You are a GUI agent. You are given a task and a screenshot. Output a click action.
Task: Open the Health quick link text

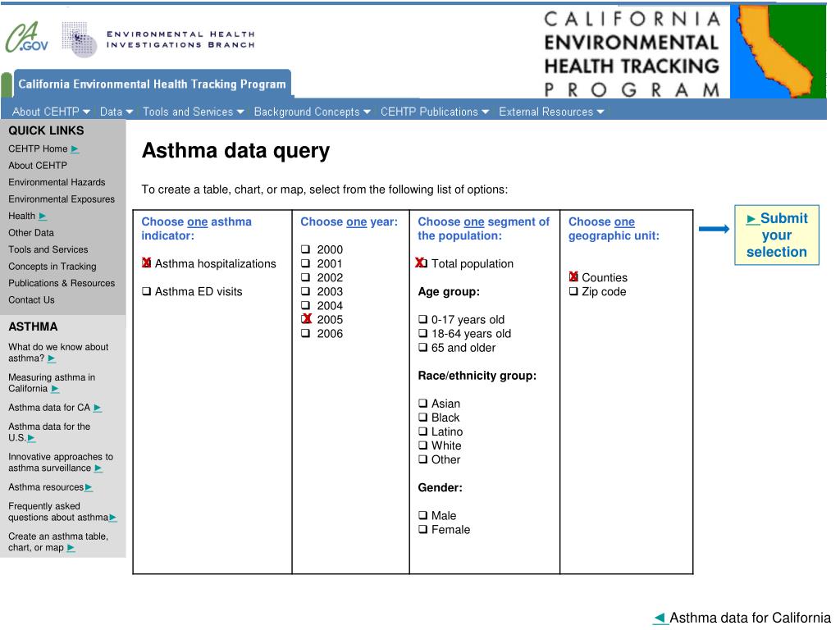pos(22,216)
